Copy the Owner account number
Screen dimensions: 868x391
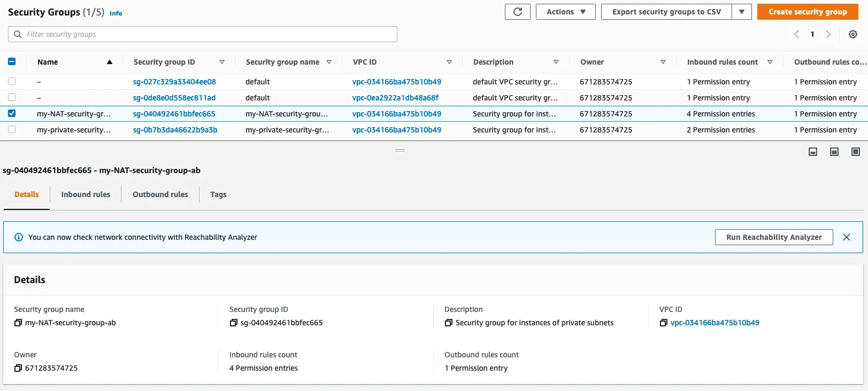pos(18,368)
